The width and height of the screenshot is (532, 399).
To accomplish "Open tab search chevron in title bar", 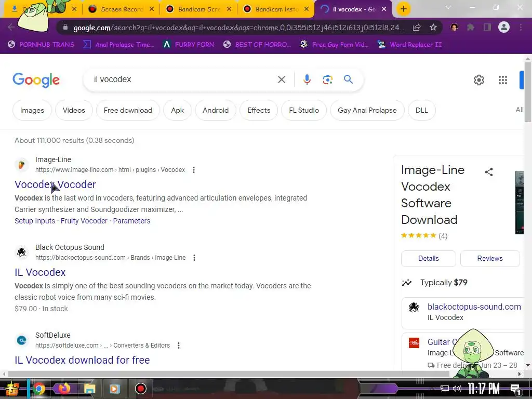I will [448, 7].
